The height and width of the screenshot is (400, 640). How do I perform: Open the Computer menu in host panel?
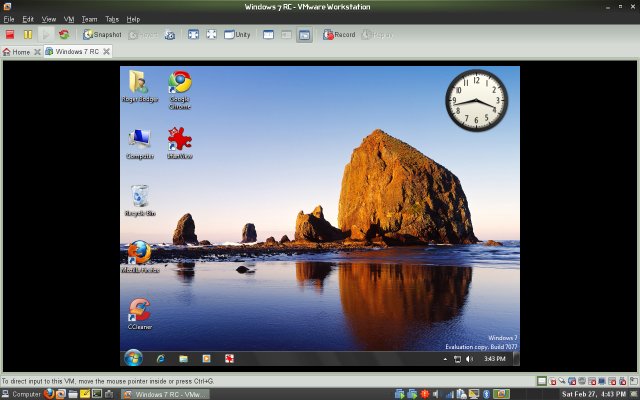[21, 394]
